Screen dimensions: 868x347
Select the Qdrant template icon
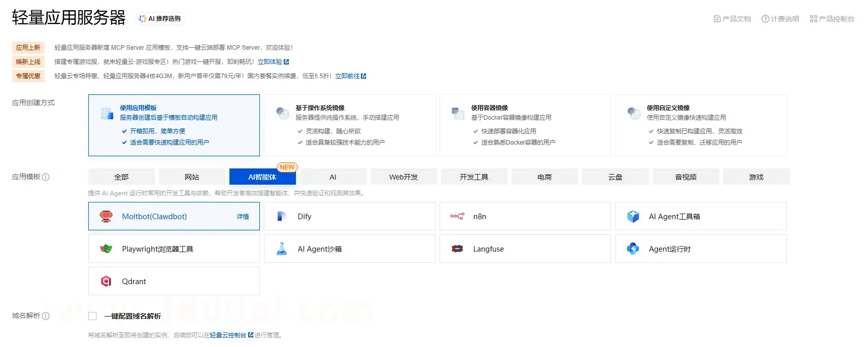click(x=106, y=282)
